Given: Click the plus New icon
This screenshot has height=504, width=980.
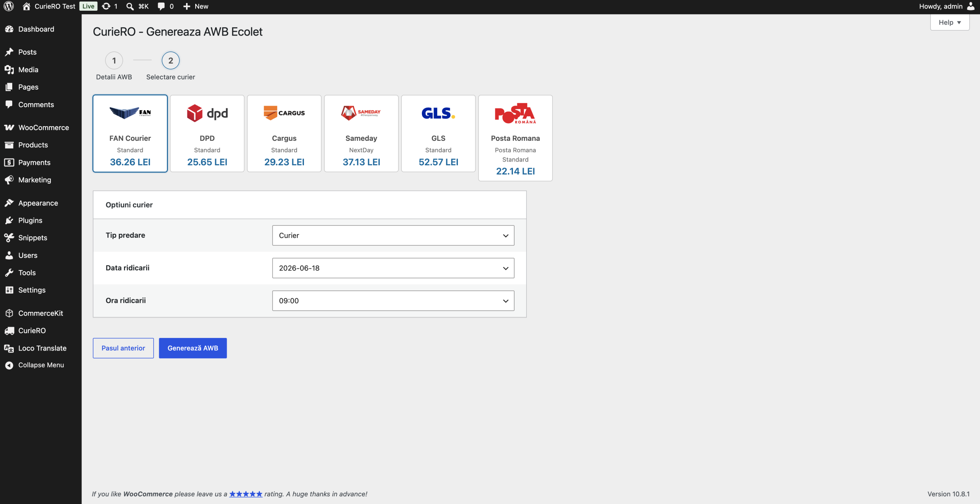Looking at the screenshot, I should click(187, 6).
